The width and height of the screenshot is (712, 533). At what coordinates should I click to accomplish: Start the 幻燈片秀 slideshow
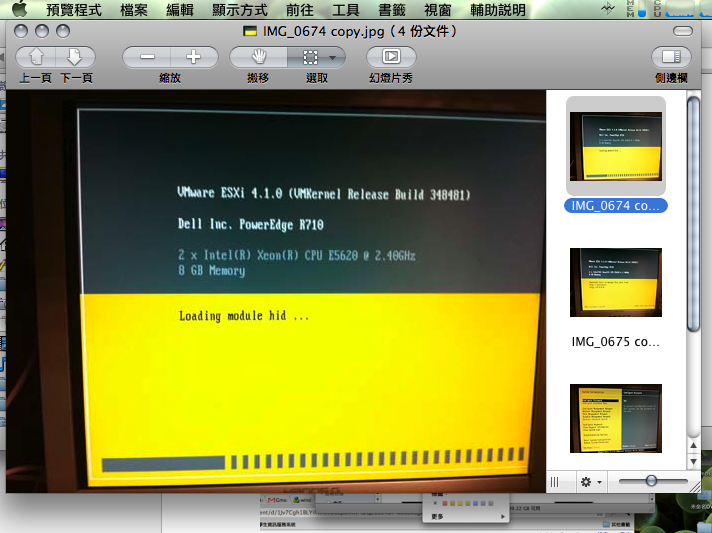pos(391,57)
